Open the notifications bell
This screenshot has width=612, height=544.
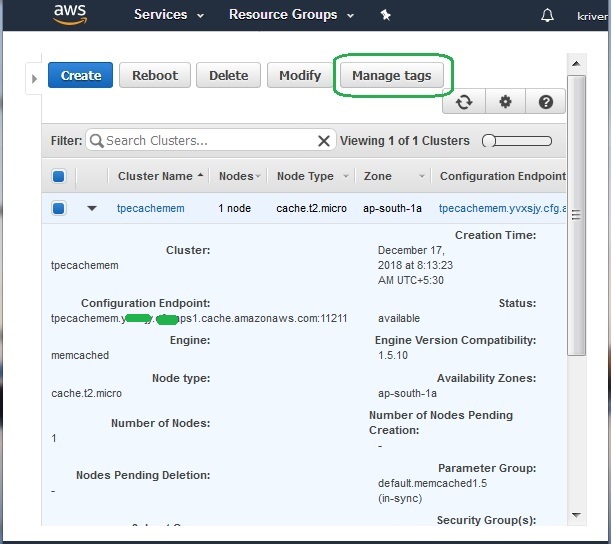pos(547,15)
